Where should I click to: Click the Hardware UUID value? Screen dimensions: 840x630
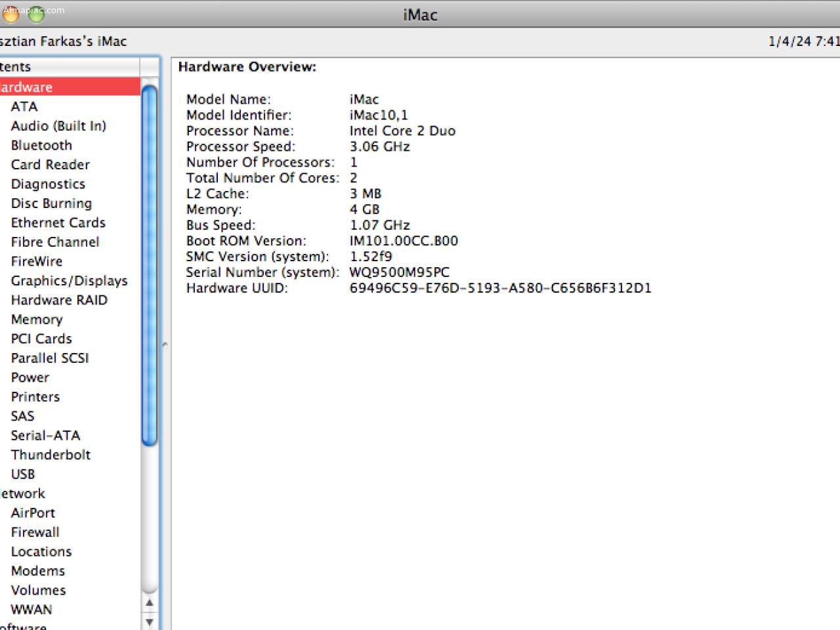pyautogui.click(x=501, y=289)
